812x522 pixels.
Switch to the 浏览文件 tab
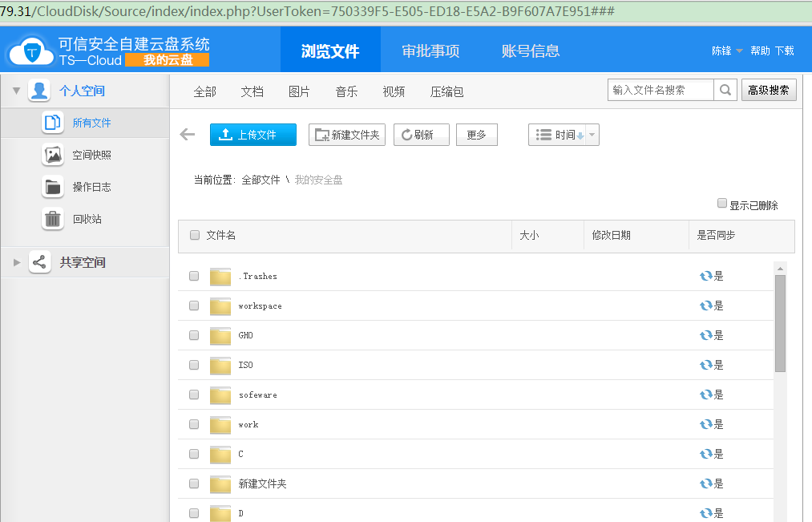[330, 51]
